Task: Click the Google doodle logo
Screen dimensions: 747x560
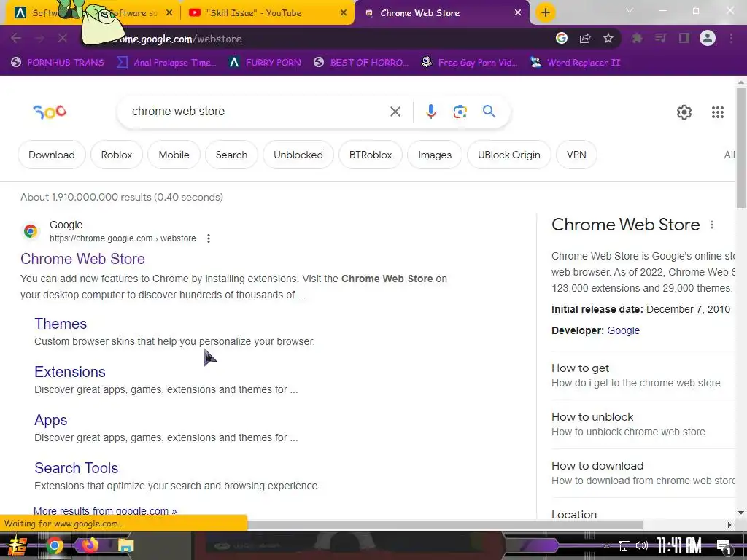Action: pyautogui.click(x=50, y=112)
